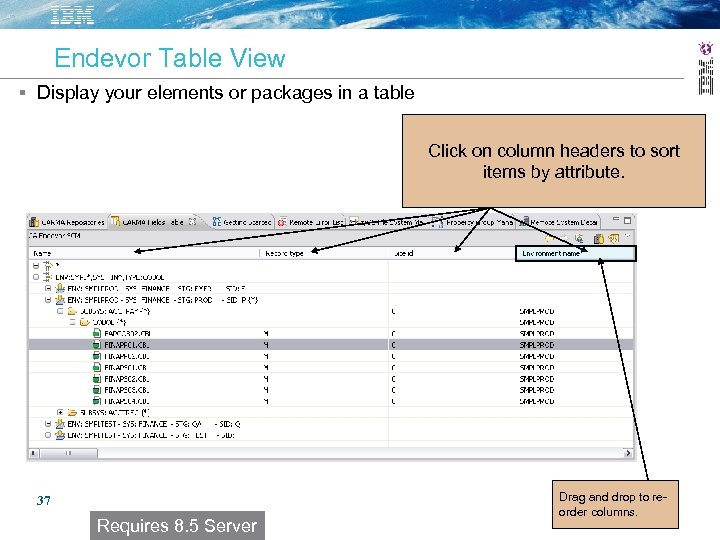Minimize the CARMA Fields Table view

[x=616, y=220]
